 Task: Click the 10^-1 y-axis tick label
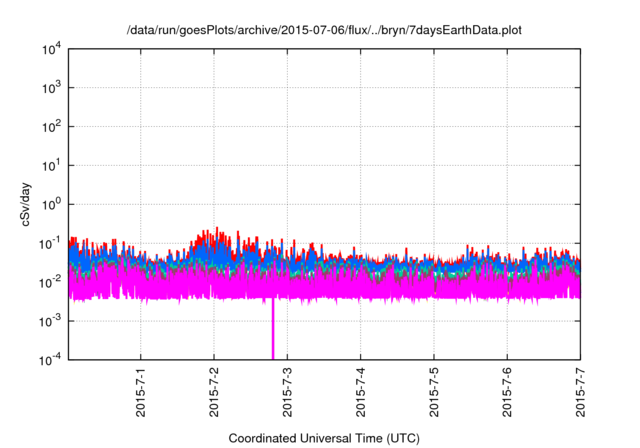coord(50,244)
